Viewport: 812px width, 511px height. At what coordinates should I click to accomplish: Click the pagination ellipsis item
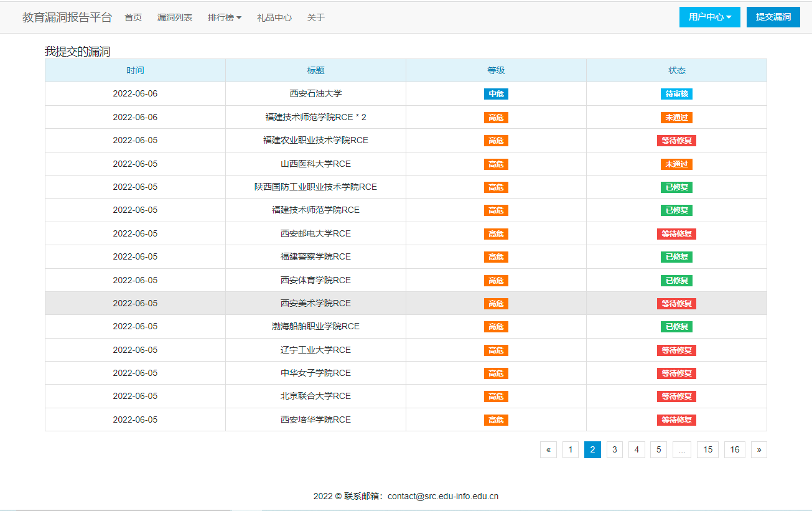coord(682,449)
